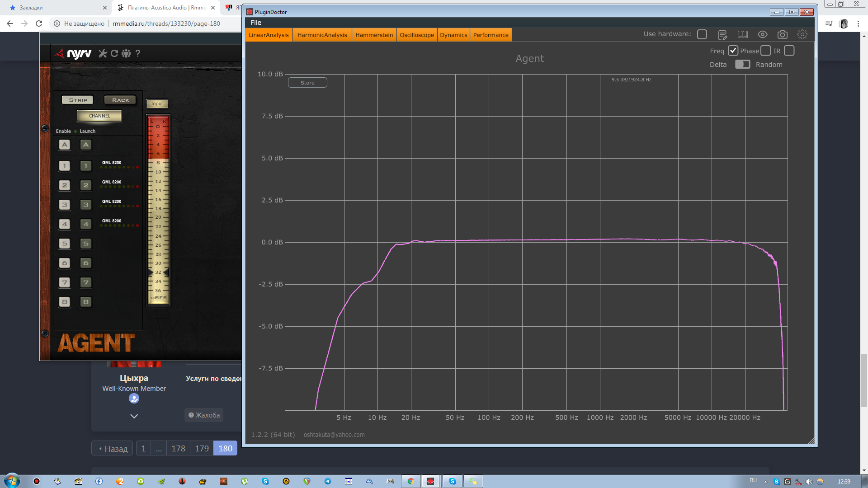The width and height of the screenshot is (868, 488).
Task: Uncheck the Freq checkbox
Action: click(733, 51)
